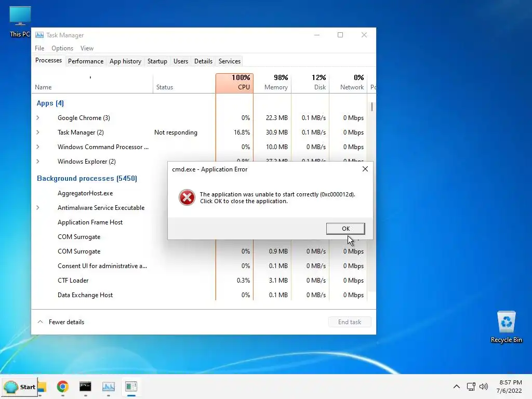This screenshot has width=532, height=399.
Task: Click the Not responding status text
Action: point(176,132)
